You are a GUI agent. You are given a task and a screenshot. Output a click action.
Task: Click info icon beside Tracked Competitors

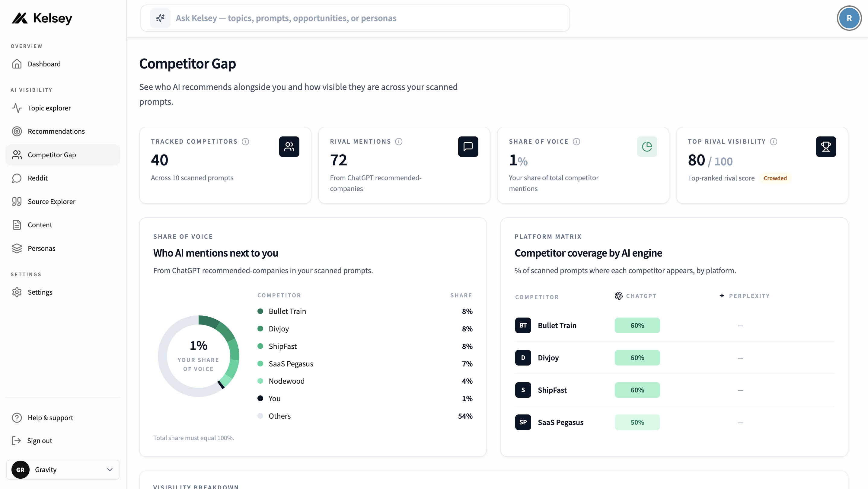point(245,142)
